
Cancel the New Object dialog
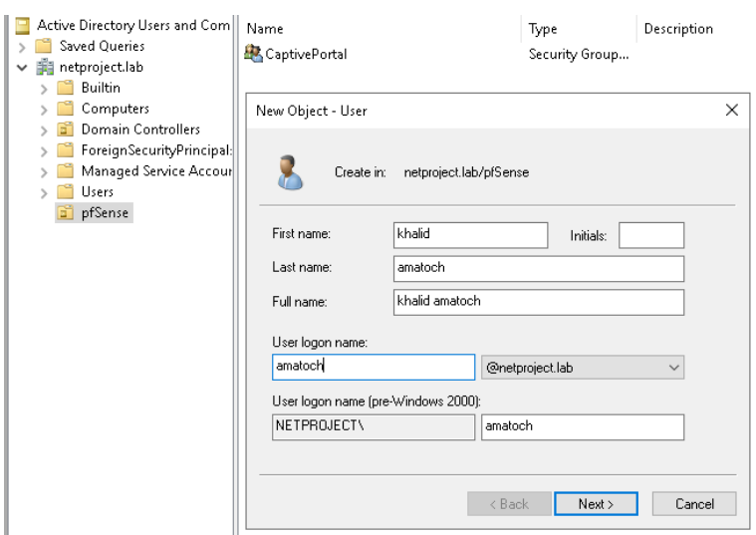694,504
